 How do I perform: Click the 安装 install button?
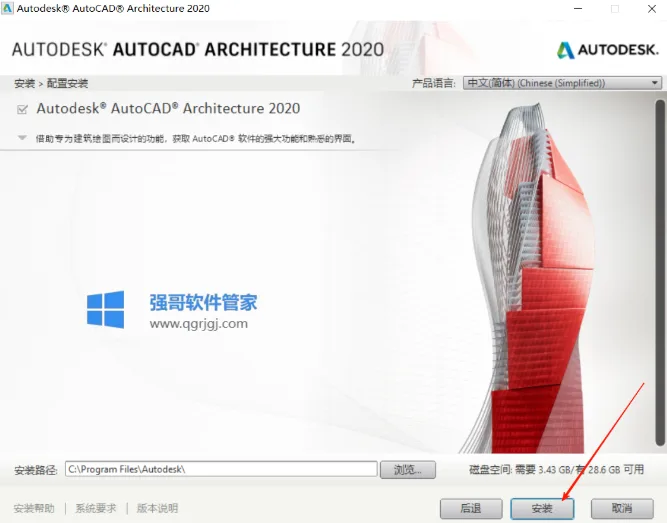[542, 508]
